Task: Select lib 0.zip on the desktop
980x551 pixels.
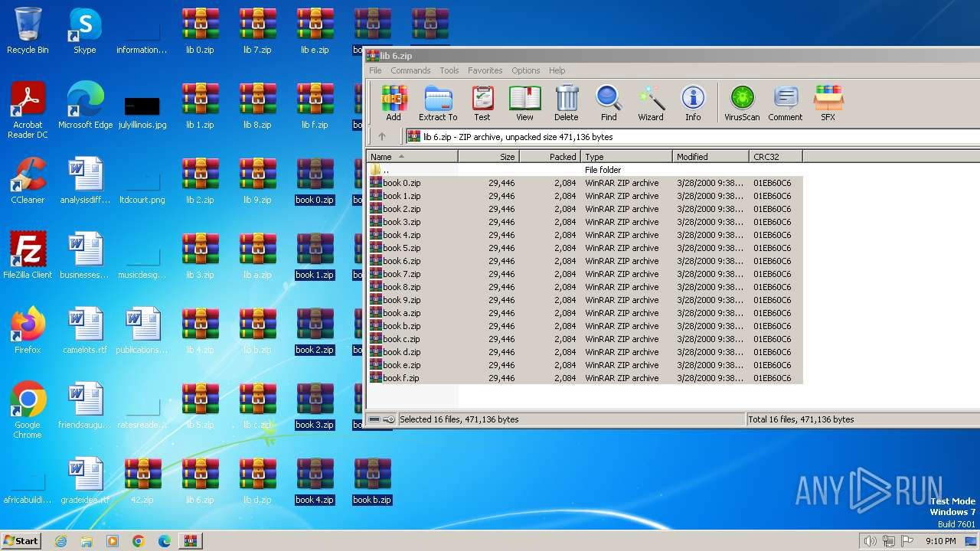Action: (200, 31)
